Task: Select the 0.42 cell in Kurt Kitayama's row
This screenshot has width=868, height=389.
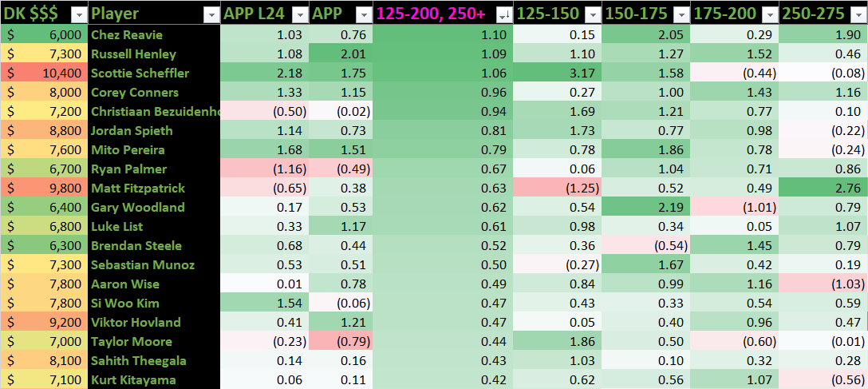Action: tap(443, 380)
